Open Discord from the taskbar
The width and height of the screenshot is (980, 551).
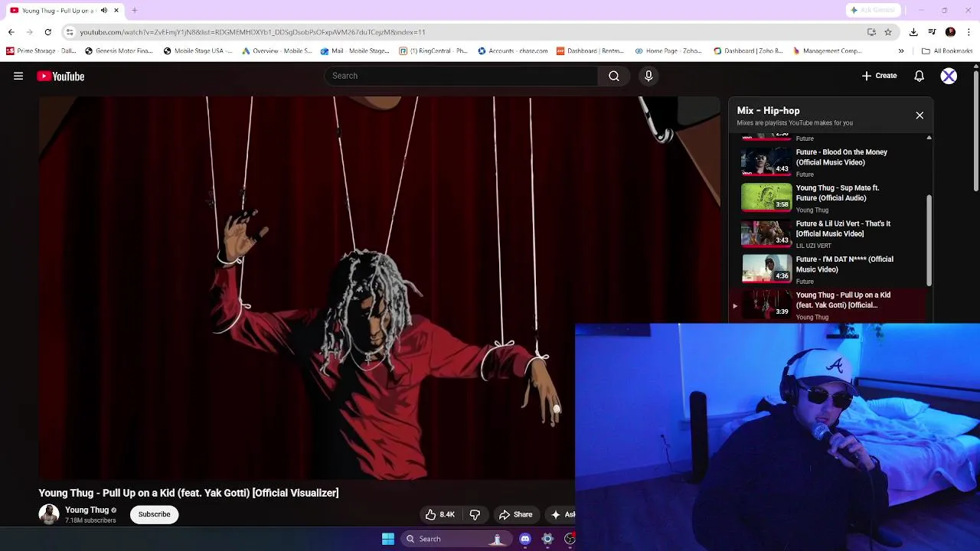(525, 539)
